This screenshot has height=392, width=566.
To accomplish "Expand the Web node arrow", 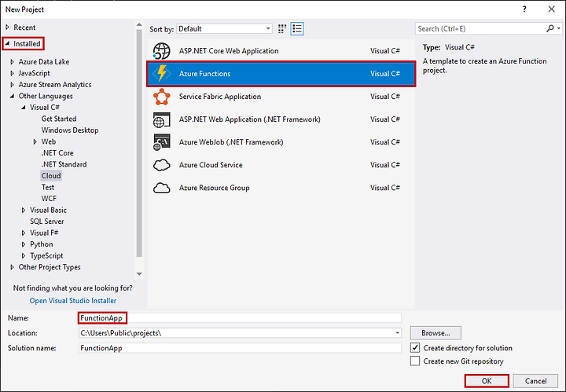I will tap(35, 141).
